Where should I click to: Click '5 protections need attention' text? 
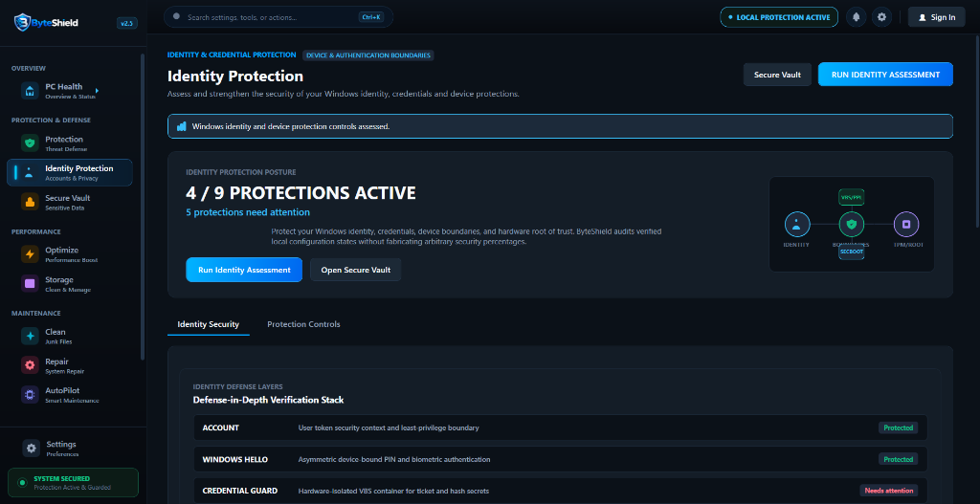(x=248, y=212)
